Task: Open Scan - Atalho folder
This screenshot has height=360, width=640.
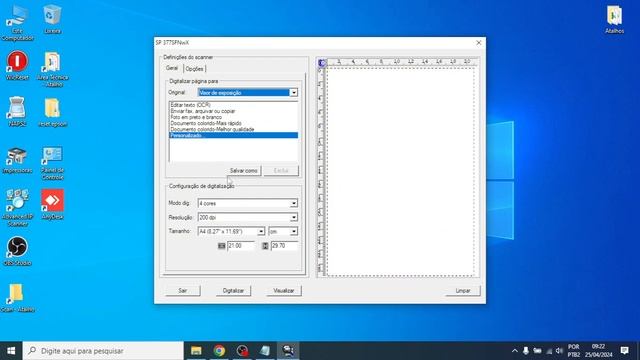Action: pyautogui.click(x=17, y=298)
